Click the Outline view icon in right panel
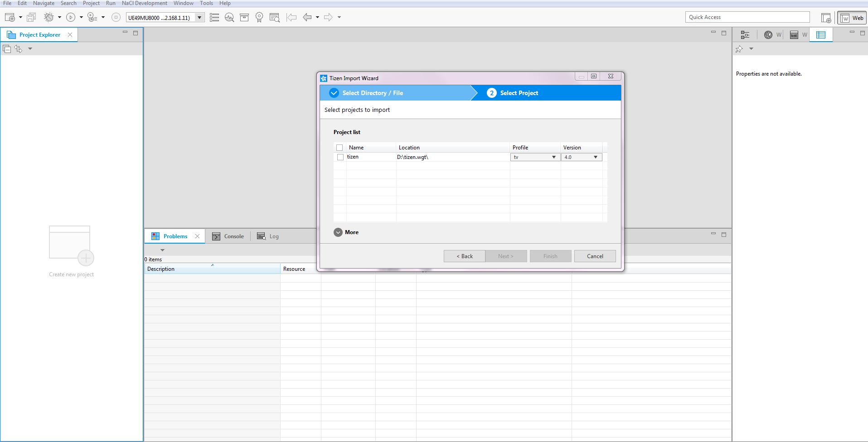868x442 pixels. tap(745, 35)
